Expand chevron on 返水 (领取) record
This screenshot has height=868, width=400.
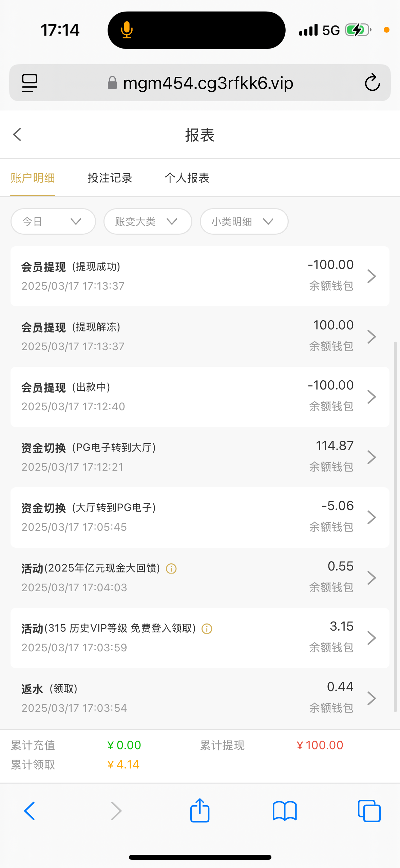[x=372, y=698]
